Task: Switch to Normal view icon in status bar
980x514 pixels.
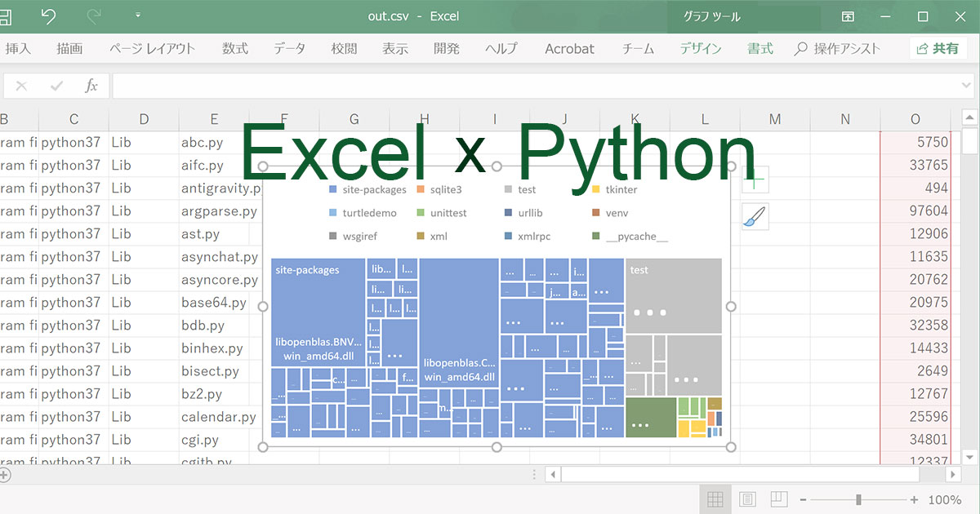Action: [715, 499]
